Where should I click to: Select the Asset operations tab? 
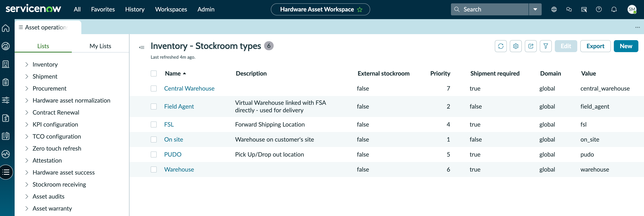point(48,27)
